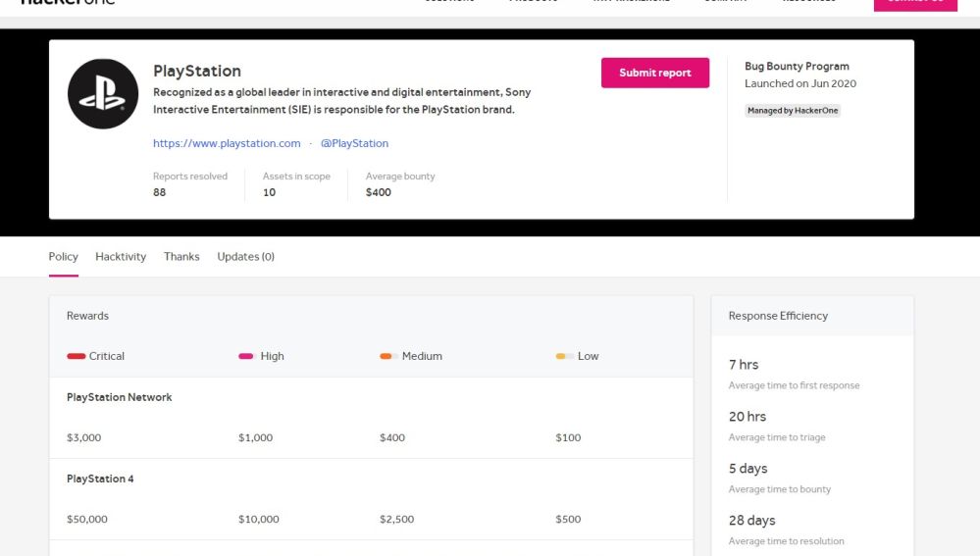The width and height of the screenshot is (980, 556).
Task: Click the pink High severity indicator
Action: click(246, 356)
